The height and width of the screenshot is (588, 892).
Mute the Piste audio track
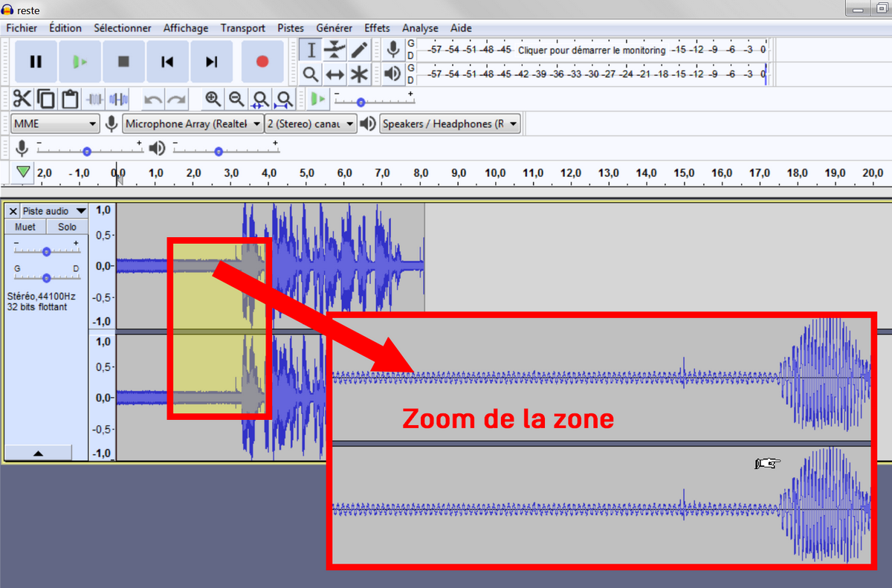[25, 227]
